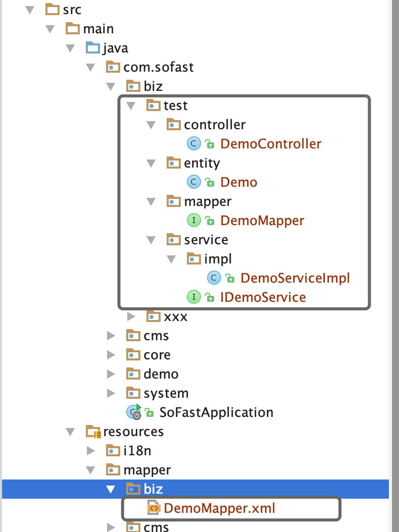
Task: Click the class icon next to DemoServiceImpl
Action: coord(214,278)
